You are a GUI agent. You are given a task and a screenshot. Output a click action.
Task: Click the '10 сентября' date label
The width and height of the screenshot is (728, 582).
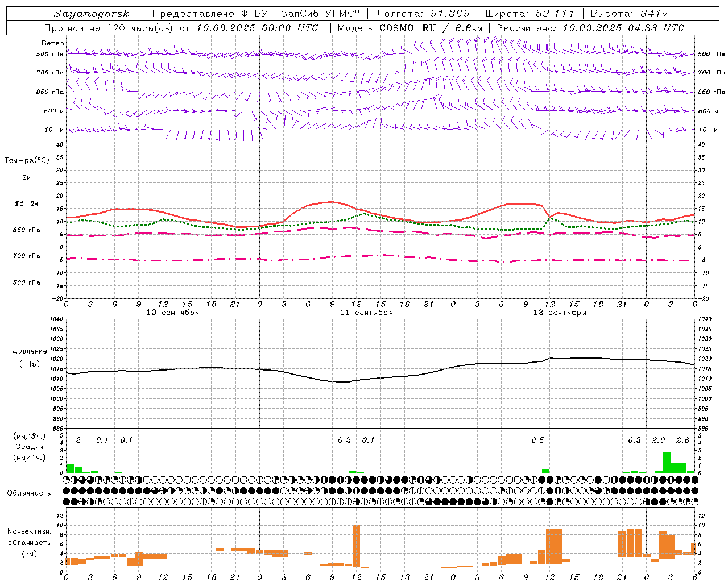pos(173,313)
